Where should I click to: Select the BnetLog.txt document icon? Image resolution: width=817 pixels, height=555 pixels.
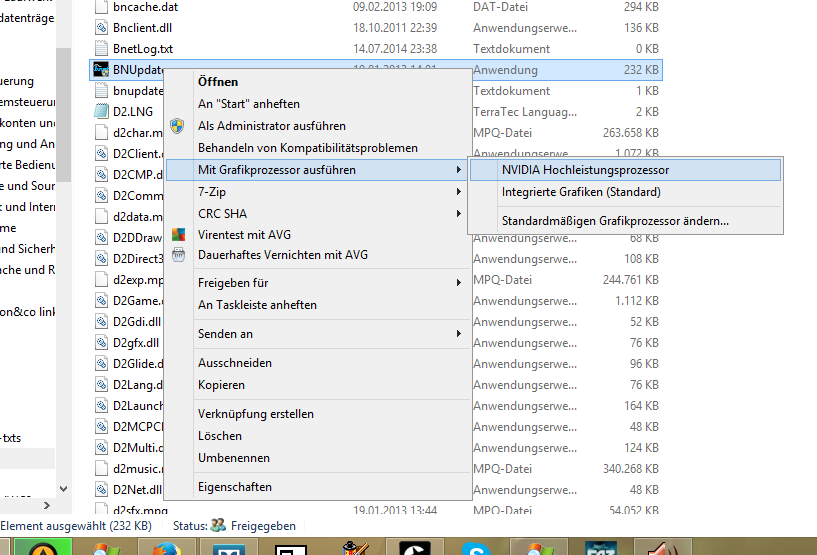point(101,48)
